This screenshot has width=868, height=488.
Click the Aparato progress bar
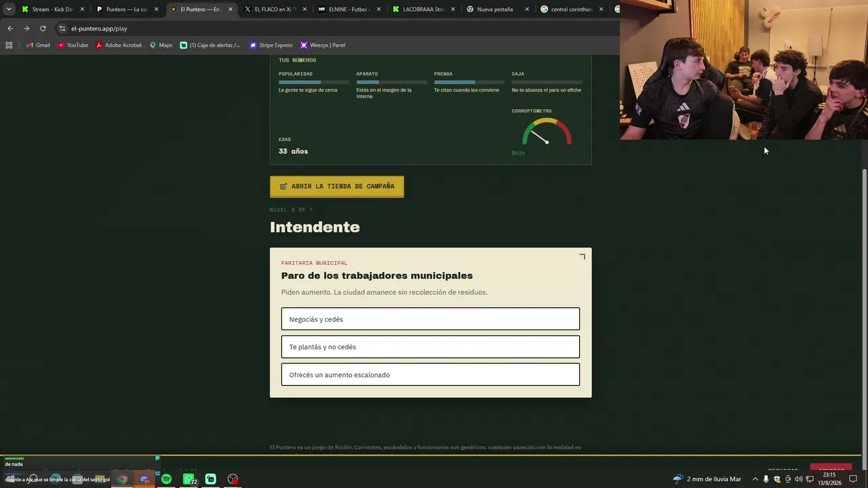pos(391,82)
